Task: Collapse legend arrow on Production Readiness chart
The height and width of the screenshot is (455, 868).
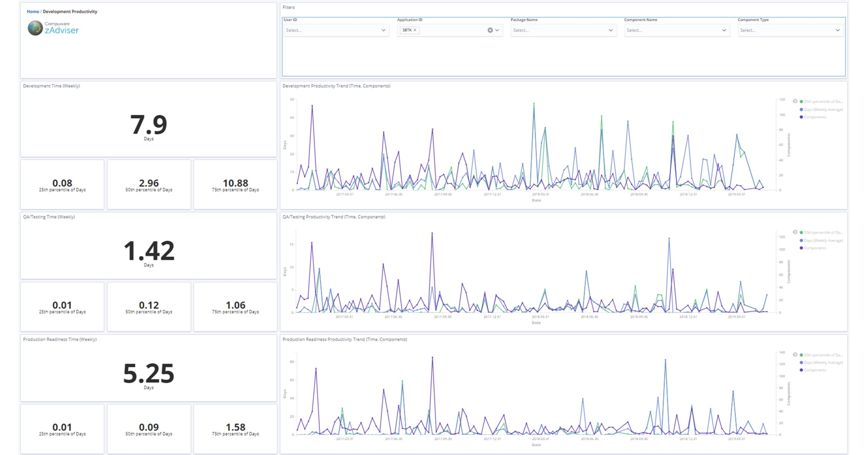Action: 795,355
